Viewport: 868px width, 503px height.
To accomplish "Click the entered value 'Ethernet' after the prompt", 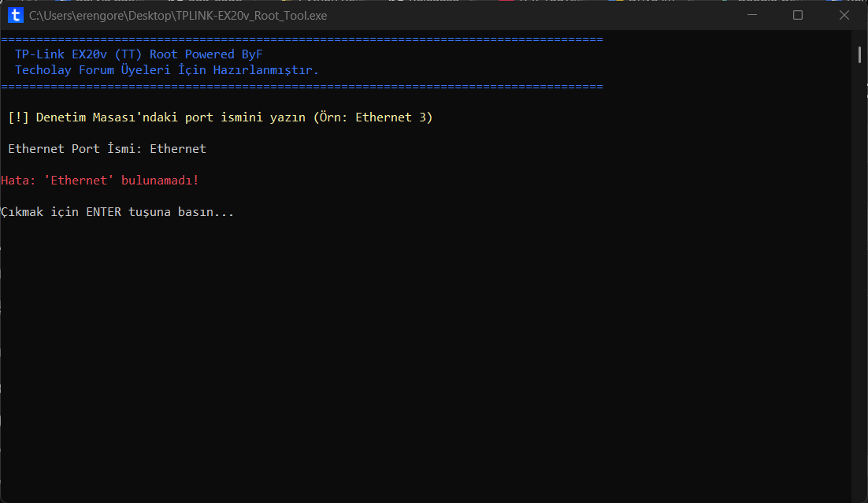I will [x=178, y=149].
